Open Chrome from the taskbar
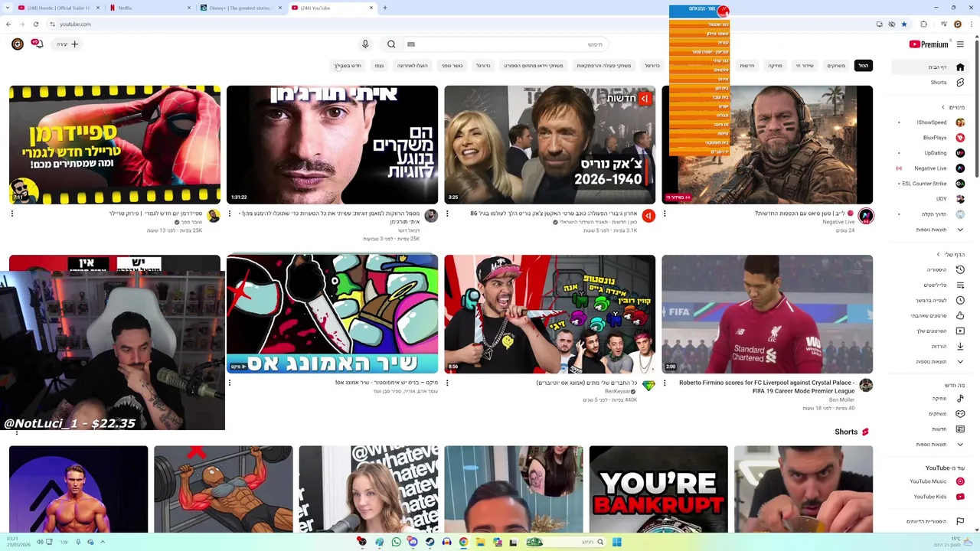 click(x=463, y=542)
